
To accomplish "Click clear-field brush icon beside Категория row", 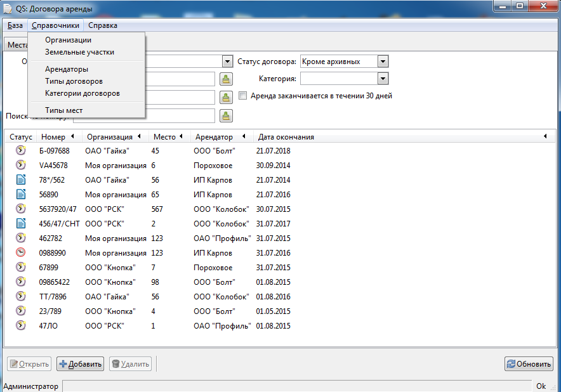I will [x=226, y=79].
